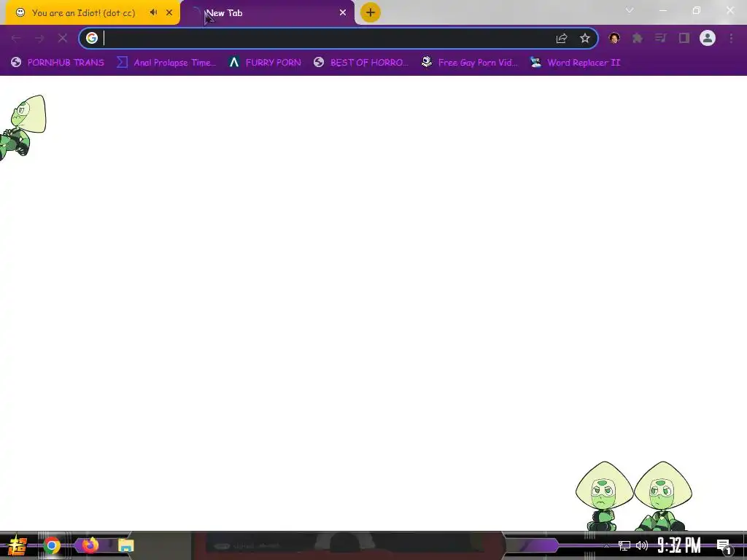The height and width of the screenshot is (560, 747).
Task: Click the left Peridot at bottom right
Action: point(603,496)
